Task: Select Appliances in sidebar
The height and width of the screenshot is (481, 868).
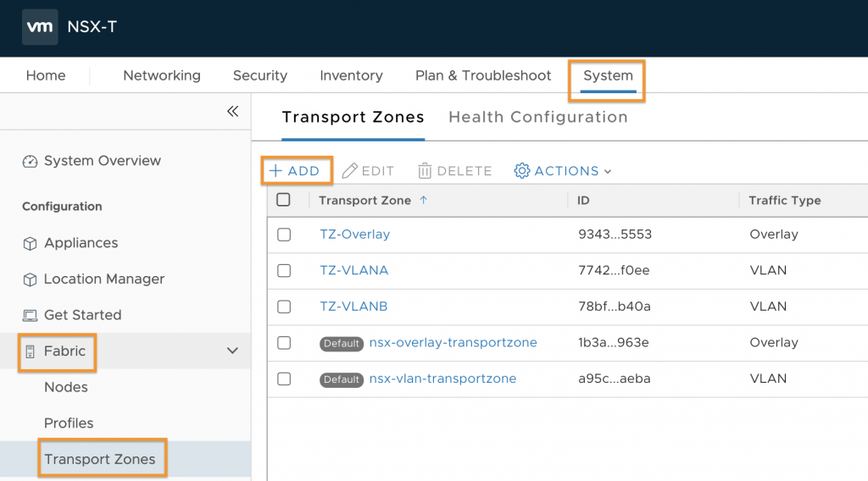Action: (x=81, y=243)
